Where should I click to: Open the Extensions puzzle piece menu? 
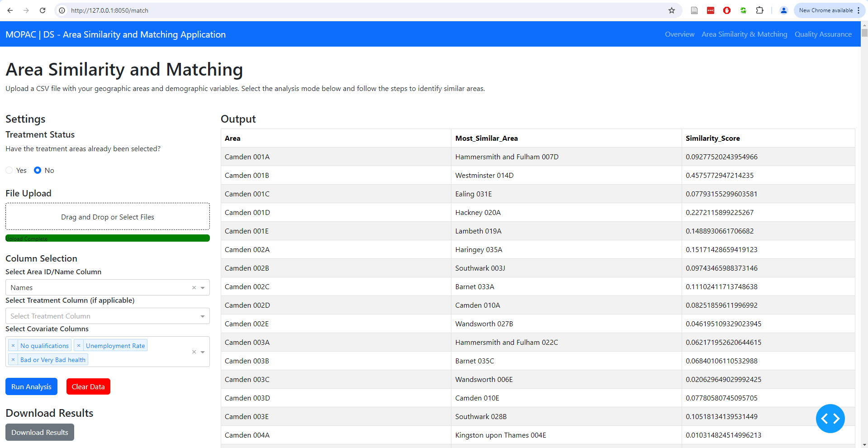click(760, 10)
